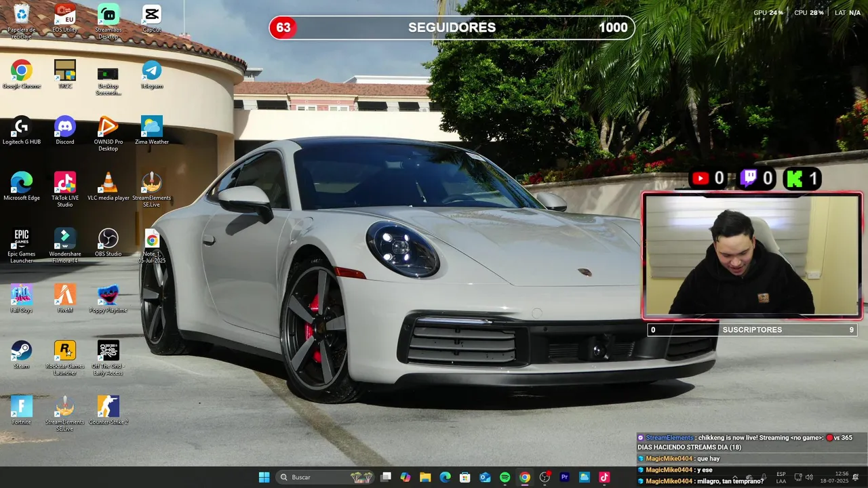Open the FiveM desktop shortcut

[x=65, y=298]
